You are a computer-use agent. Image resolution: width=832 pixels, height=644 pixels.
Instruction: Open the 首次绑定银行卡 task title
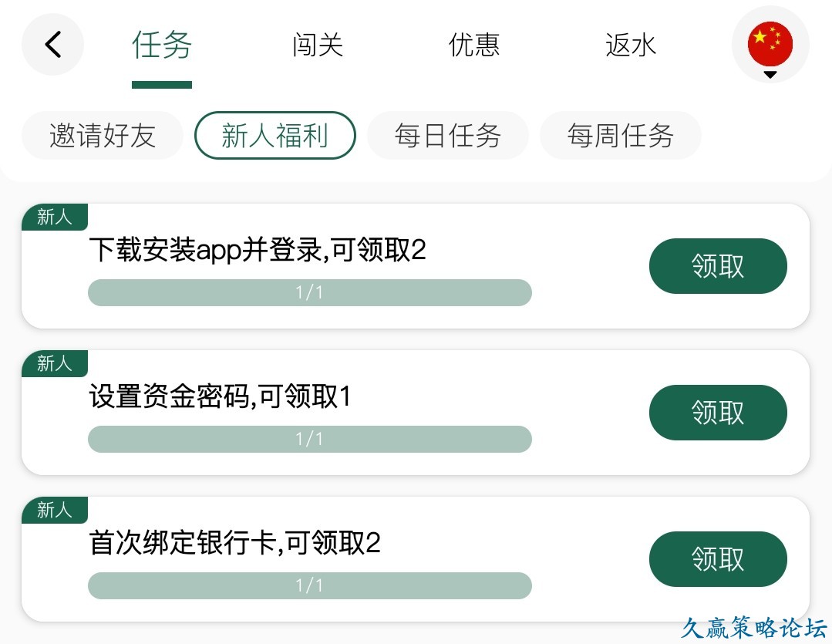(235, 544)
